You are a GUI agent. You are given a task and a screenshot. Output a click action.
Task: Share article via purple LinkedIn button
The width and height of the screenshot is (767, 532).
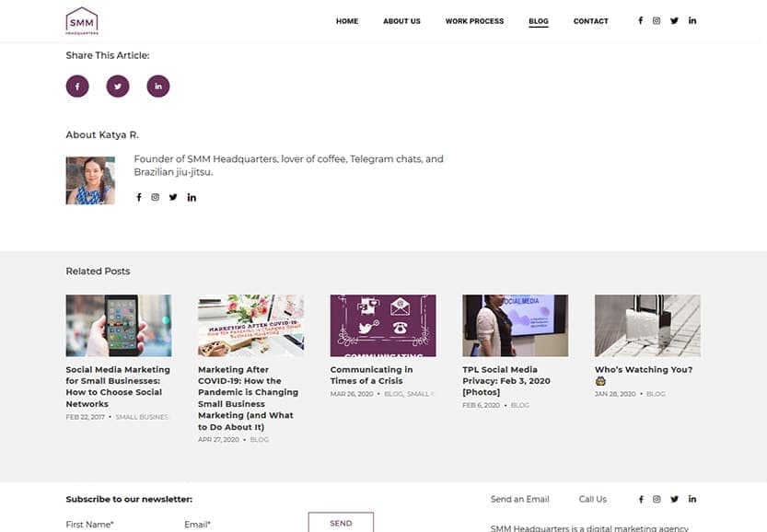(158, 87)
